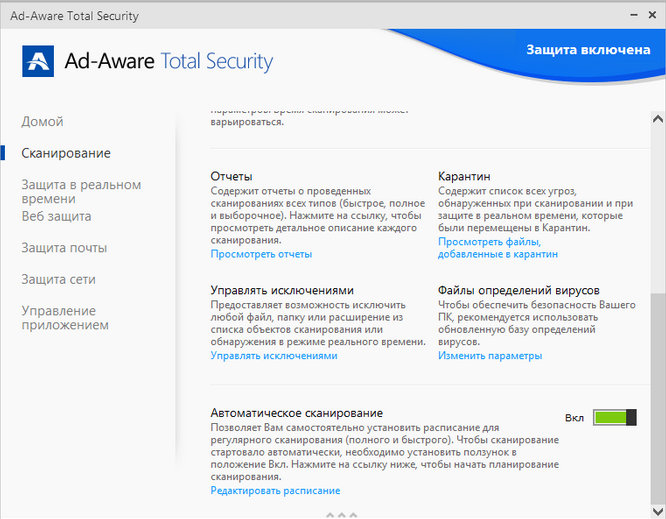Toggle the Автоматическое сканирование switch
Image resolution: width=666 pixels, height=519 pixels.
[615, 417]
